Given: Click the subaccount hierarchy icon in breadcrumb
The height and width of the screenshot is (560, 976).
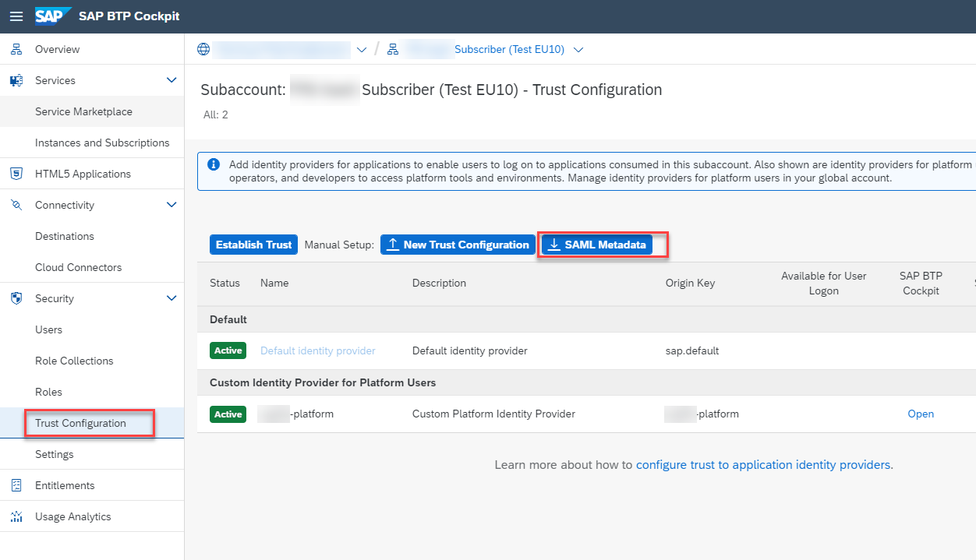Looking at the screenshot, I should (393, 49).
